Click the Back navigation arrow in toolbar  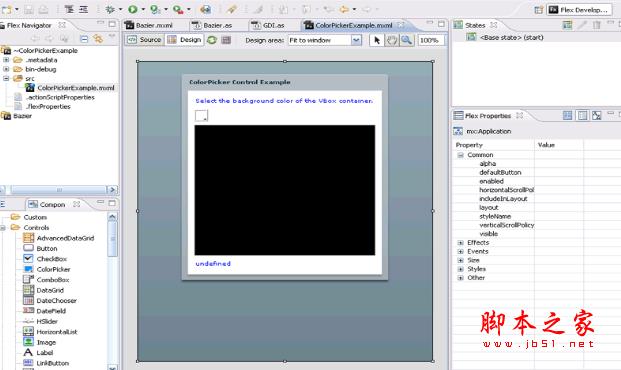click(344, 9)
